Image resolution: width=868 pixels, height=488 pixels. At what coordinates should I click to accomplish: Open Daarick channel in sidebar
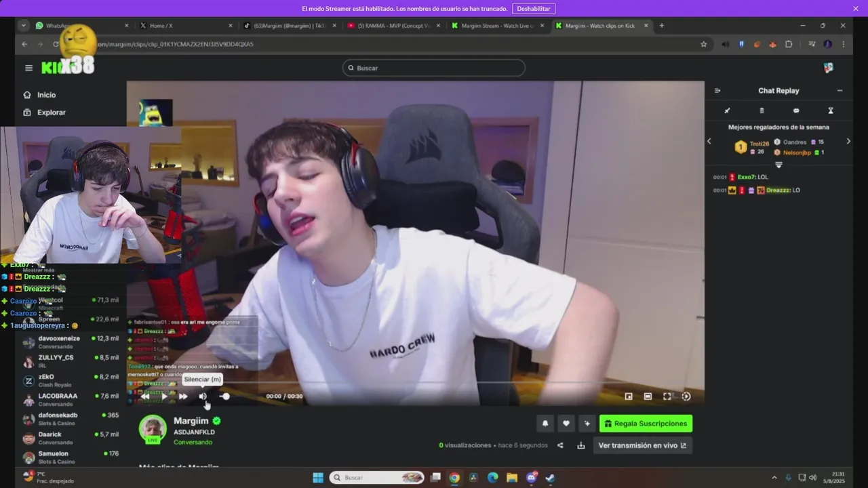pos(71,438)
